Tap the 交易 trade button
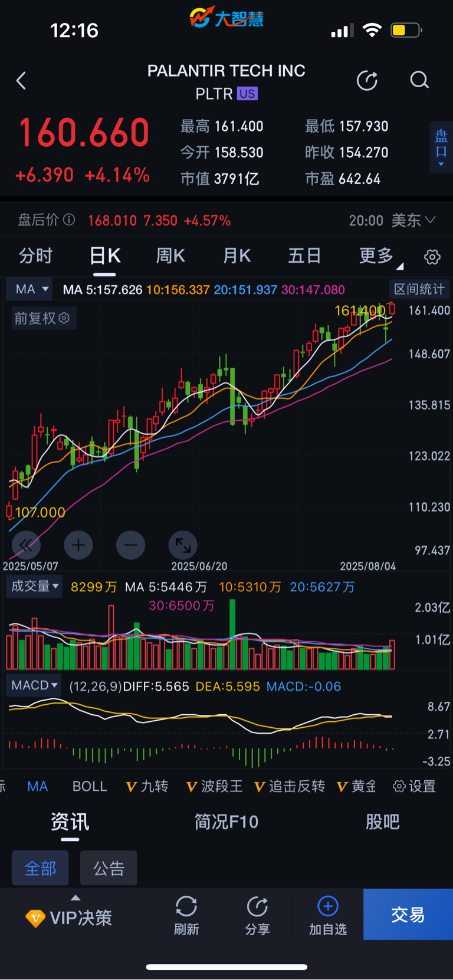This screenshot has height=980, width=453. coord(408,914)
